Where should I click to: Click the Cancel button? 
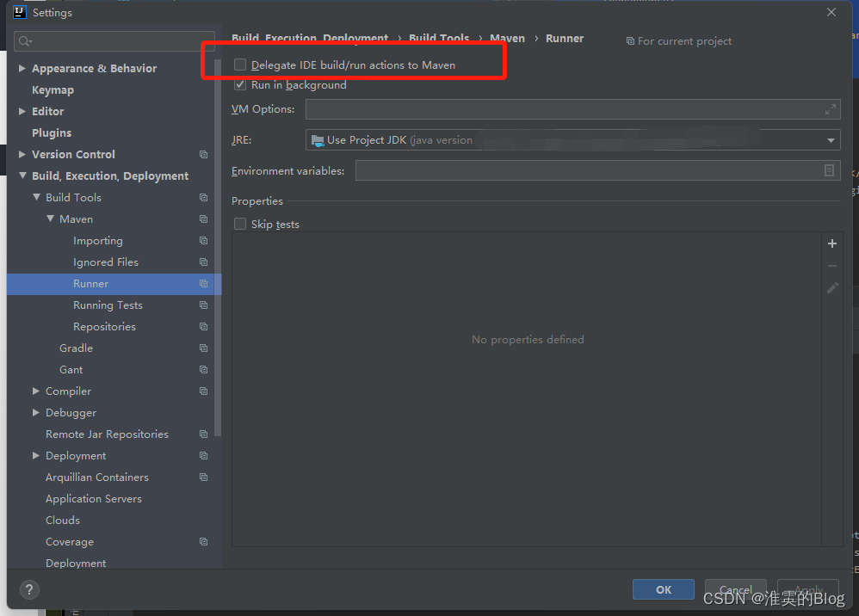point(735,589)
